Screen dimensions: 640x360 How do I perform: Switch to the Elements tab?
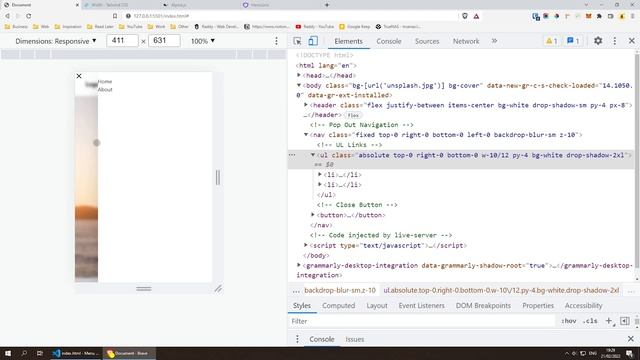coord(348,41)
